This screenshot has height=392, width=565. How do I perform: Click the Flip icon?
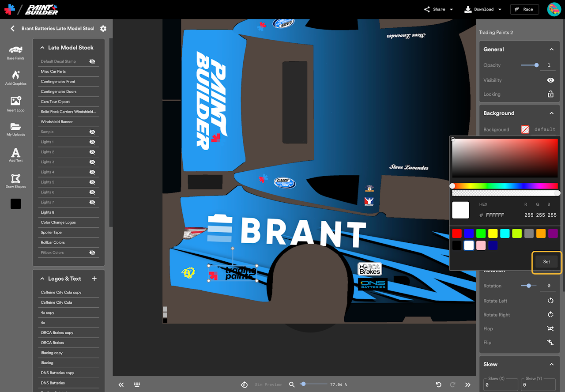pyautogui.click(x=550, y=343)
